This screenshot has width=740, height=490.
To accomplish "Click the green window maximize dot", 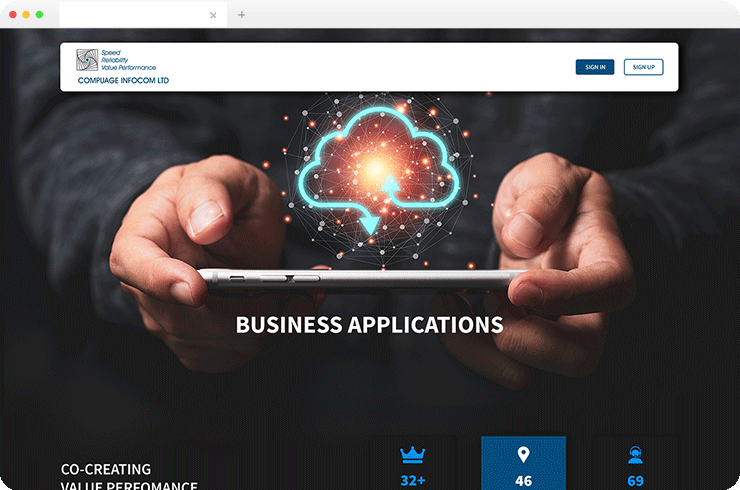I will [x=39, y=15].
